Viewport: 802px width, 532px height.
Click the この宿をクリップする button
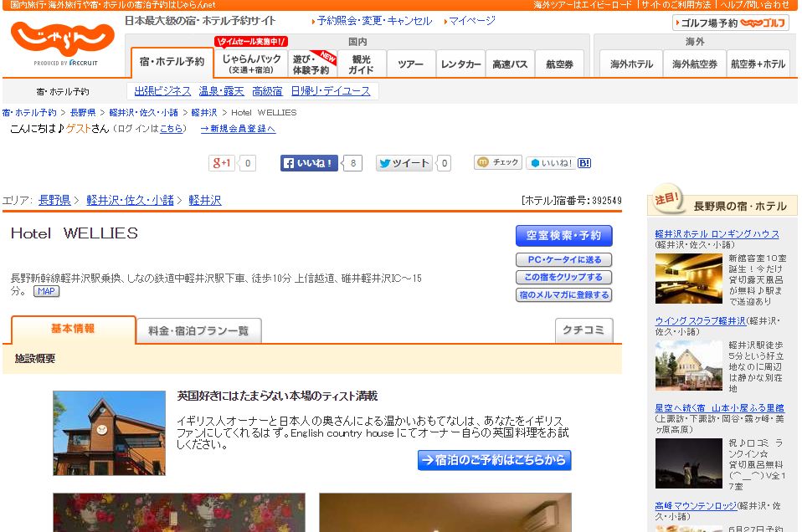(x=563, y=277)
